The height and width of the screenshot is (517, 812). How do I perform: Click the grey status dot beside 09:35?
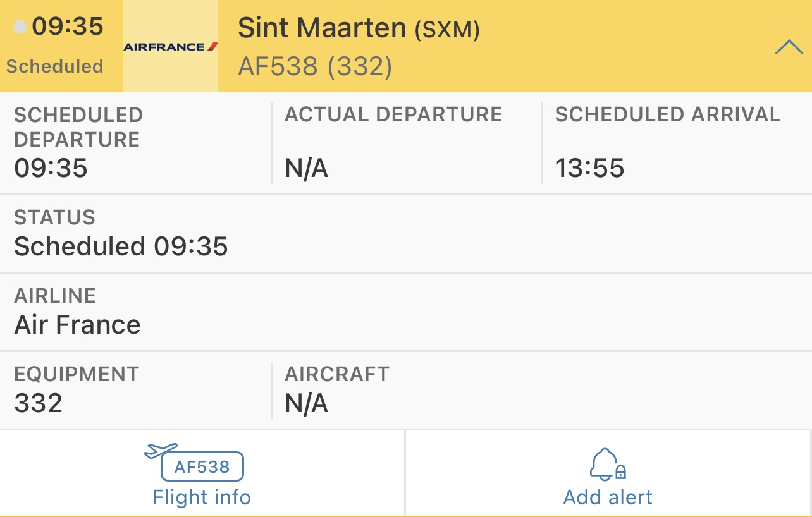(x=20, y=27)
